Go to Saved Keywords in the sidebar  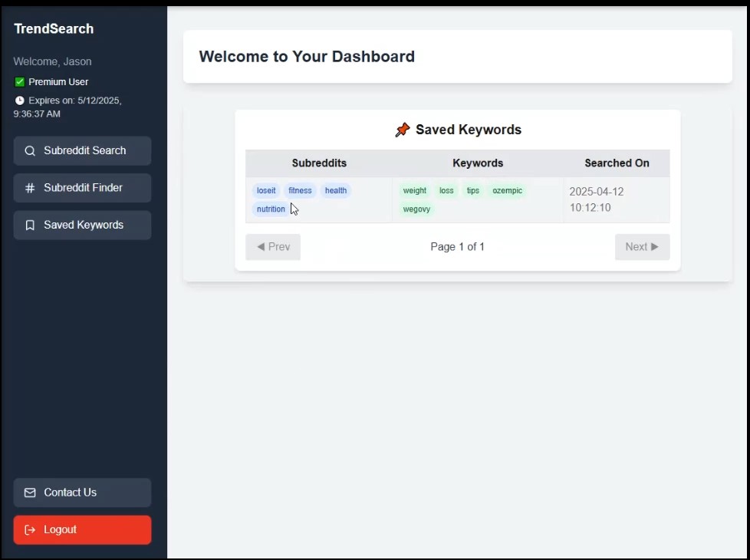pyautogui.click(x=82, y=226)
